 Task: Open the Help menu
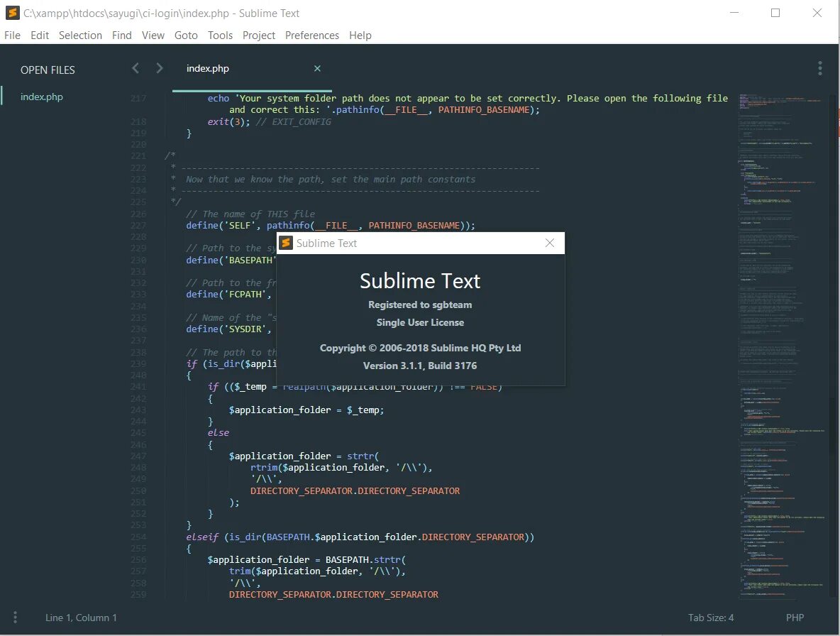click(360, 35)
